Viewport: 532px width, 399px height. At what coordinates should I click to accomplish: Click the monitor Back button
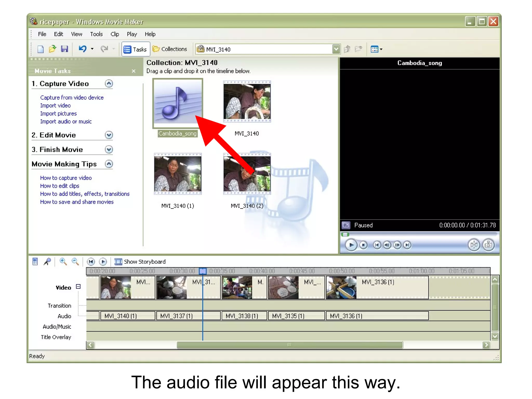[x=377, y=245]
